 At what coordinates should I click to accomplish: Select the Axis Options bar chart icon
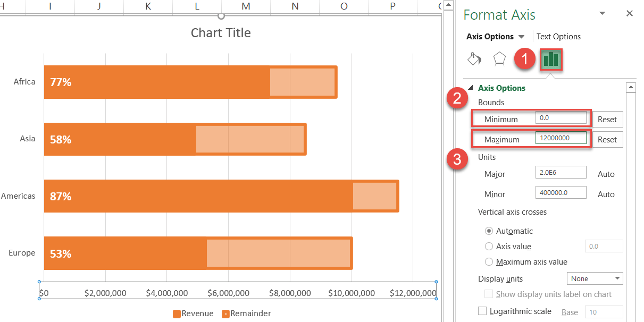pos(550,59)
